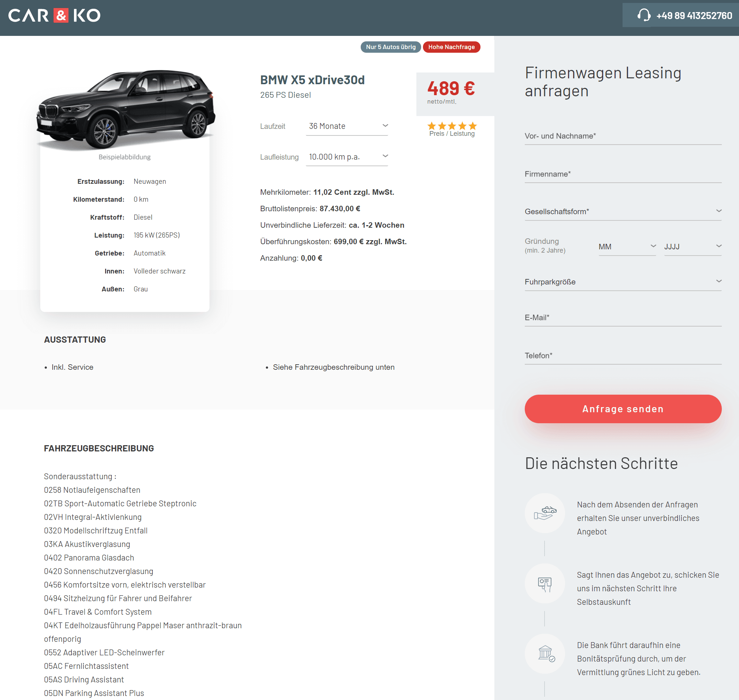Click the Inkl. Service bullet item
This screenshot has height=700, width=739.
pyautogui.click(x=72, y=367)
